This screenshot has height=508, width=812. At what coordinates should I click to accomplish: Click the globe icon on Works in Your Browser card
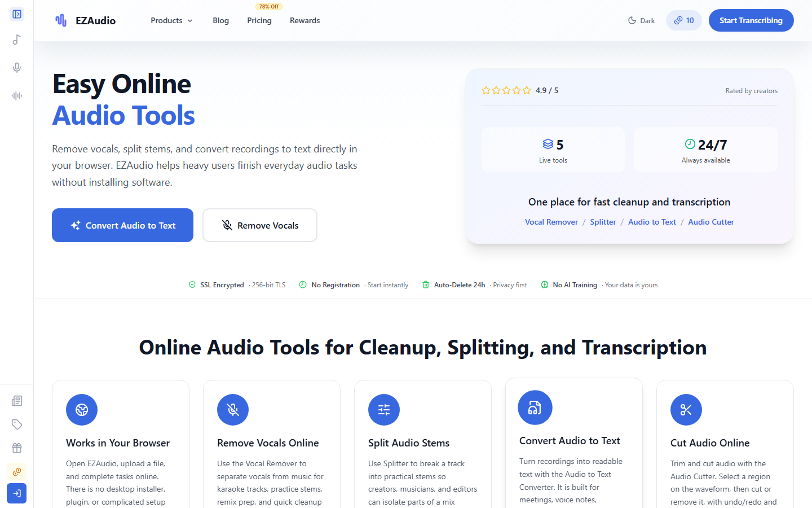click(82, 410)
